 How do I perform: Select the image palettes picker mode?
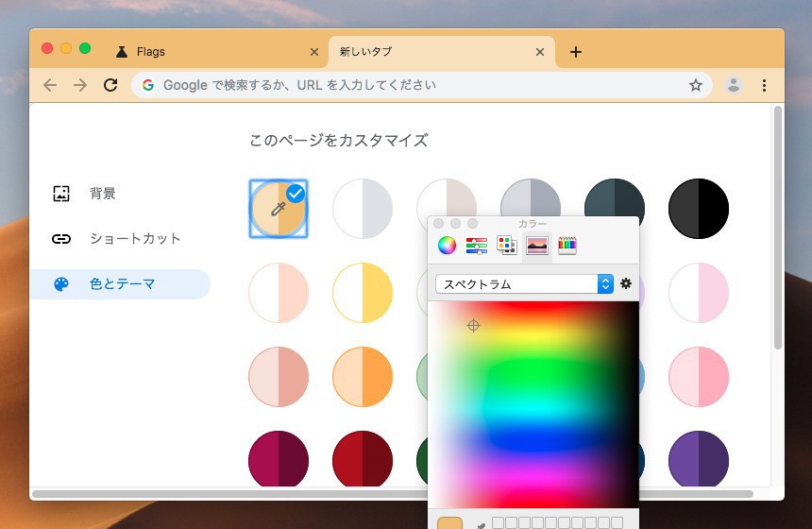pyautogui.click(x=537, y=246)
